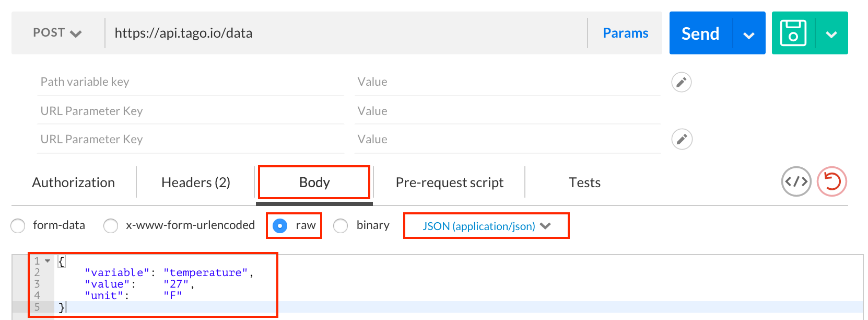Click the pencil edit icon beside Path variable
The image size is (868, 320).
[x=682, y=82]
